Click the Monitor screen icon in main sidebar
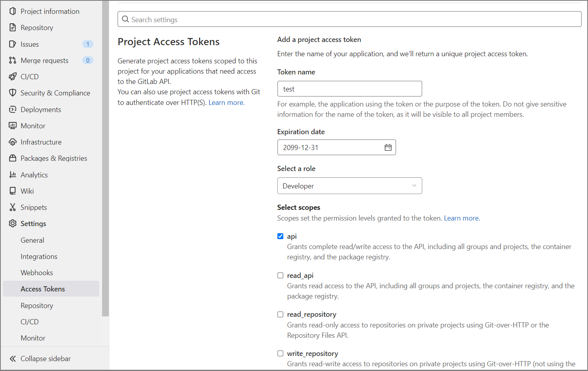Screen dimensions: 588x371 (x=13, y=126)
